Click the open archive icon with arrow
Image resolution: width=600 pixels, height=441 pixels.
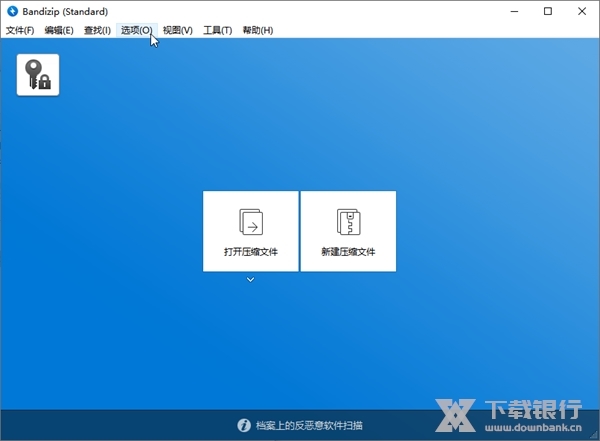251,222
